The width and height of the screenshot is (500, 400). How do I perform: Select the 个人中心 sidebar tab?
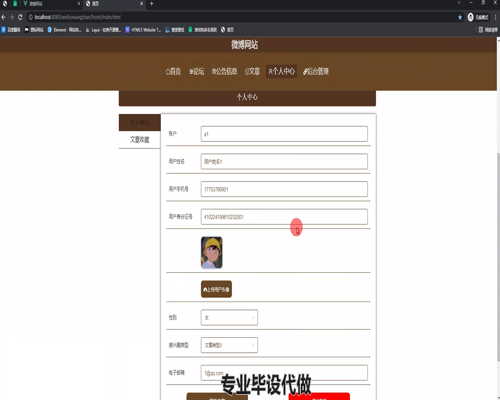[x=140, y=123]
